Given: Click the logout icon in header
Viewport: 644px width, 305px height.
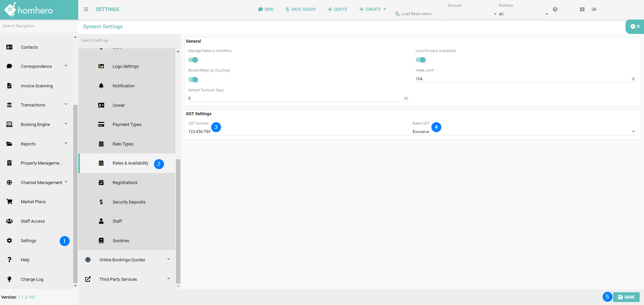Looking at the screenshot, I should click(594, 9).
